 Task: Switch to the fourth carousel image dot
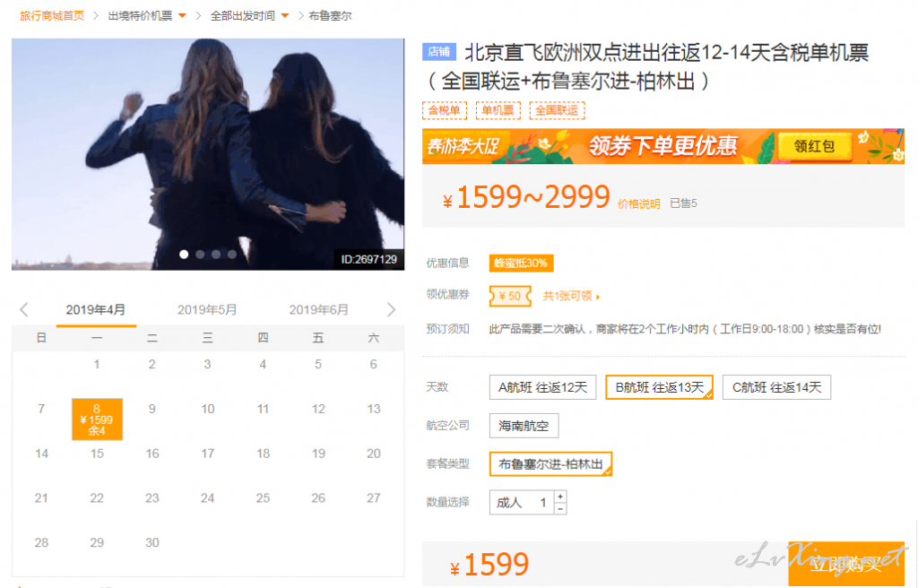(x=232, y=255)
